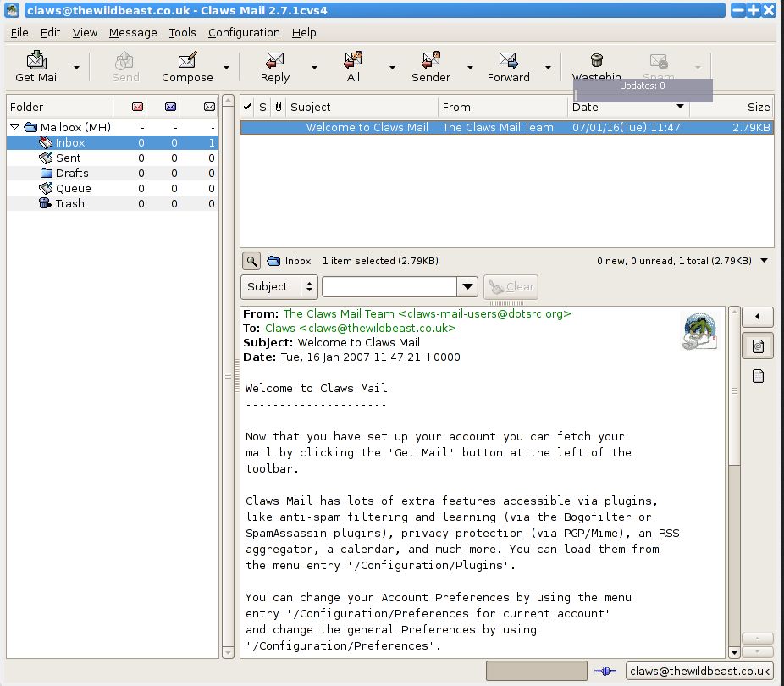Click the sender avatar image

(x=699, y=331)
